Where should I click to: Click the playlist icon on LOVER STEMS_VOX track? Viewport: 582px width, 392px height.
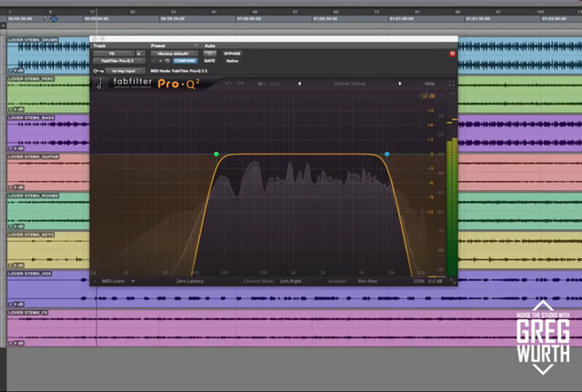click(x=10, y=305)
